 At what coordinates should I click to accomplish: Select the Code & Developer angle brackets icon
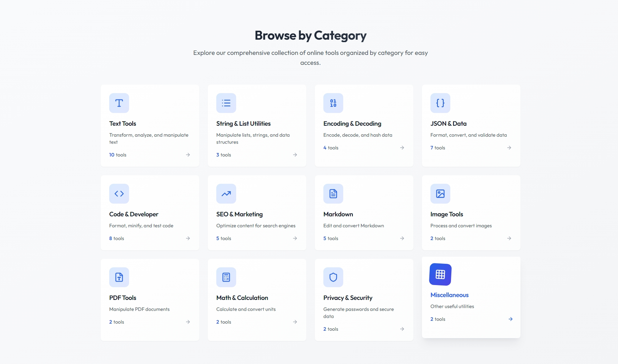[119, 194]
